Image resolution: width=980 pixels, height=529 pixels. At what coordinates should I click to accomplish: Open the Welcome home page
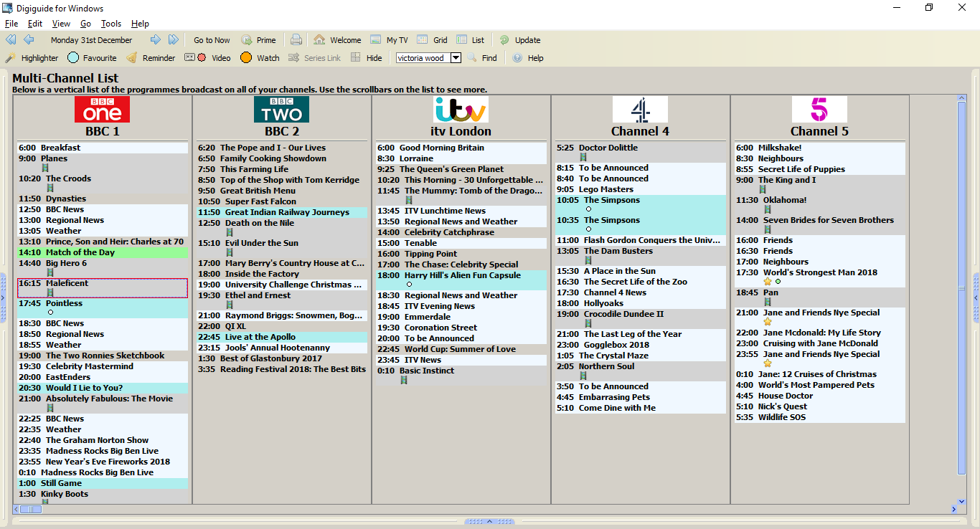[337, 40]
